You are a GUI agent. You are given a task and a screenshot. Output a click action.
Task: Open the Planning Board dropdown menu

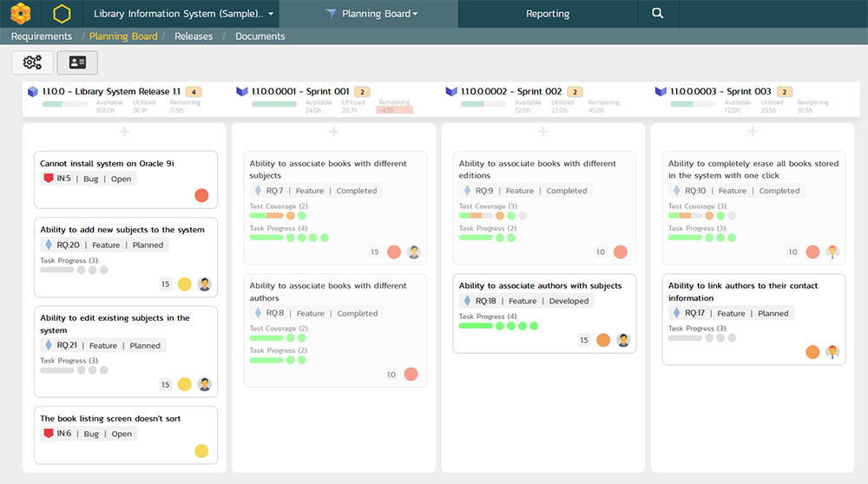tap(372, 14)
